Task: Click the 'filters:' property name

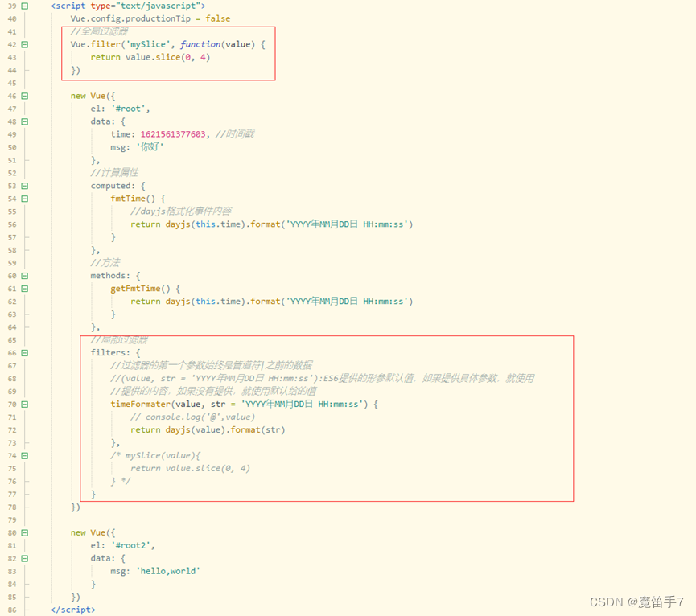Action: tap(110, 352)
